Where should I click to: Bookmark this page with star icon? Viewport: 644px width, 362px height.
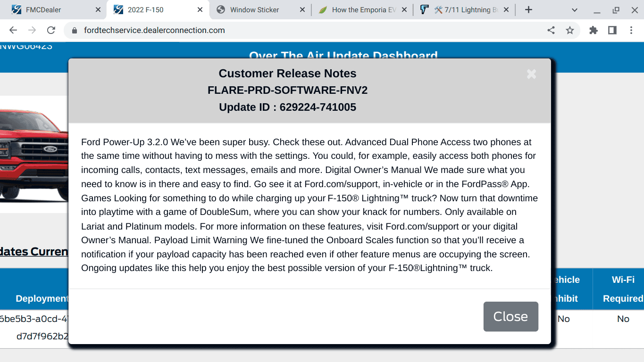click(570, 30)
